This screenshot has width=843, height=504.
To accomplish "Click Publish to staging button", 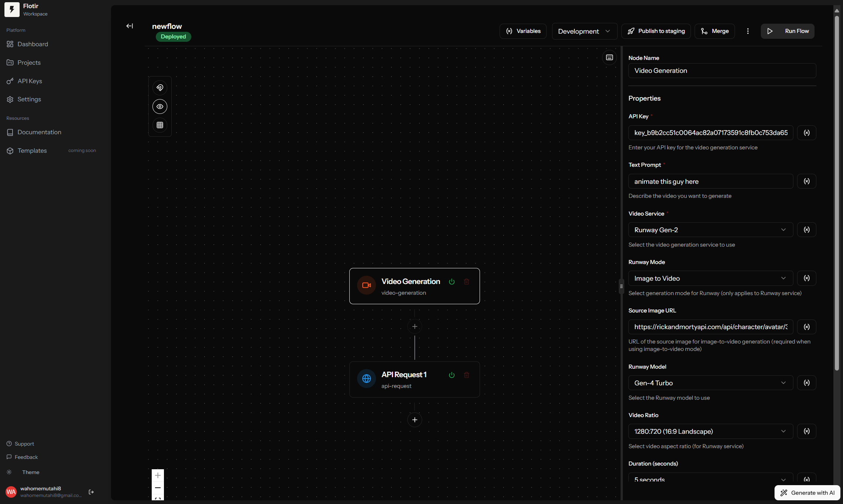I will 656,31.
